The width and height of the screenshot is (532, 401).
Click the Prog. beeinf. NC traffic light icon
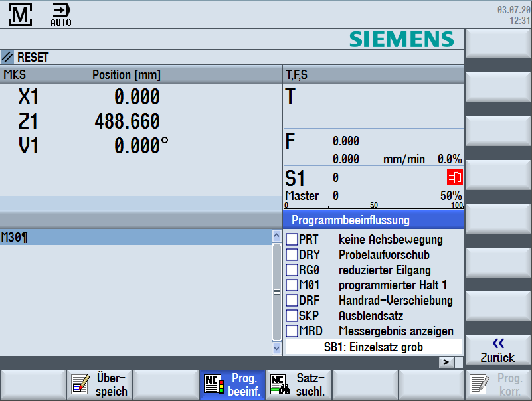[214, 384]
